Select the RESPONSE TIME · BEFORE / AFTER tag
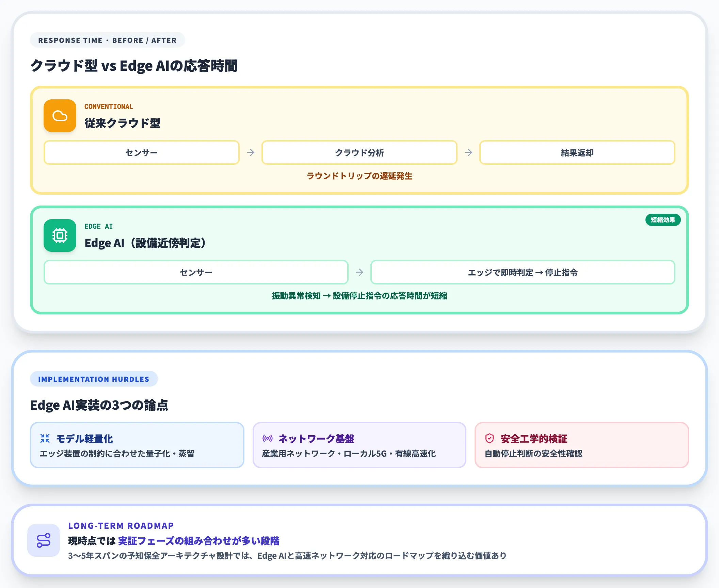719x588 pixels. tap(108, 40)
